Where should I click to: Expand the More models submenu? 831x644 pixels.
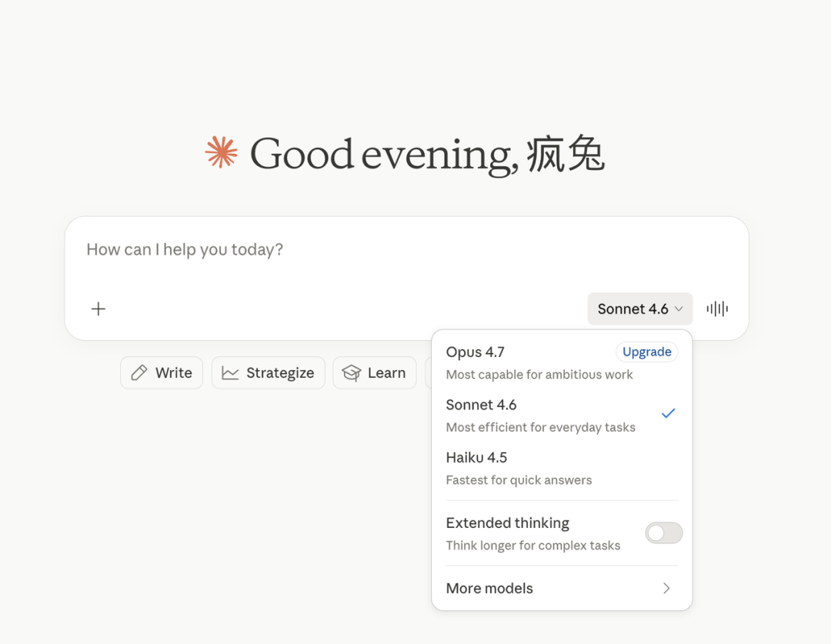pos(489,589)
